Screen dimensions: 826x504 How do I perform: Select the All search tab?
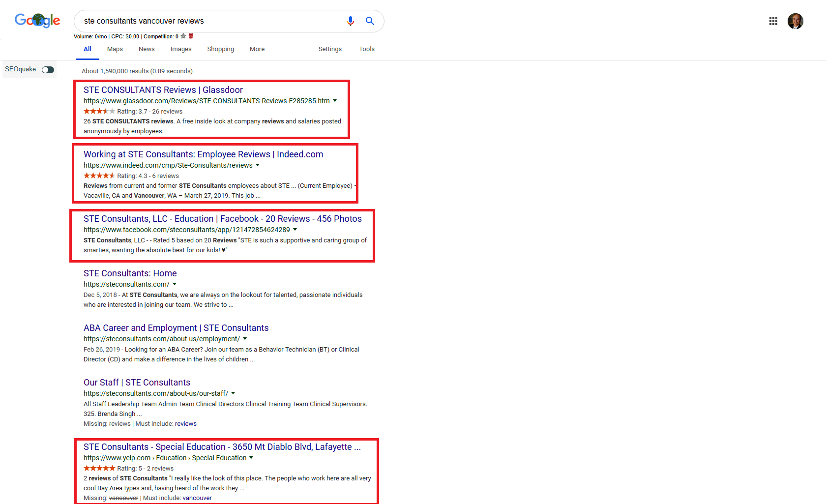click(x=88, y=49)
